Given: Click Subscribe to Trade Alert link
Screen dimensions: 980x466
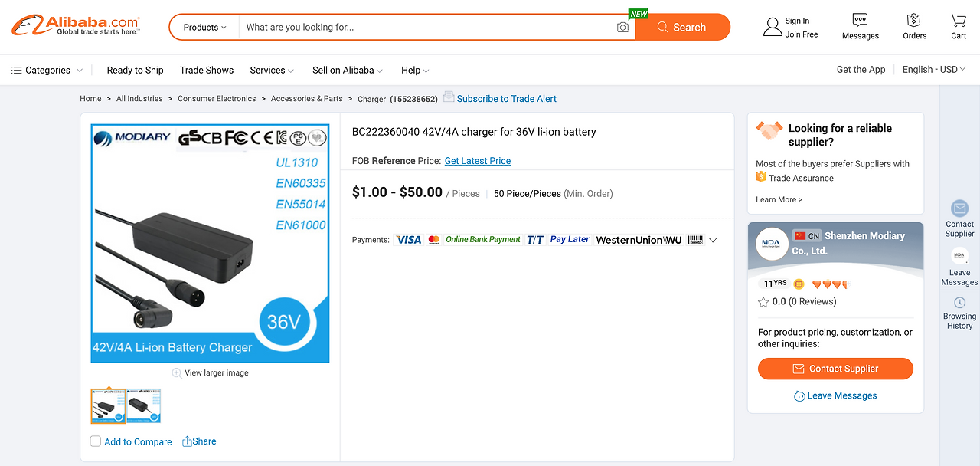Looking at the screenshot, I should pos(507,99).
